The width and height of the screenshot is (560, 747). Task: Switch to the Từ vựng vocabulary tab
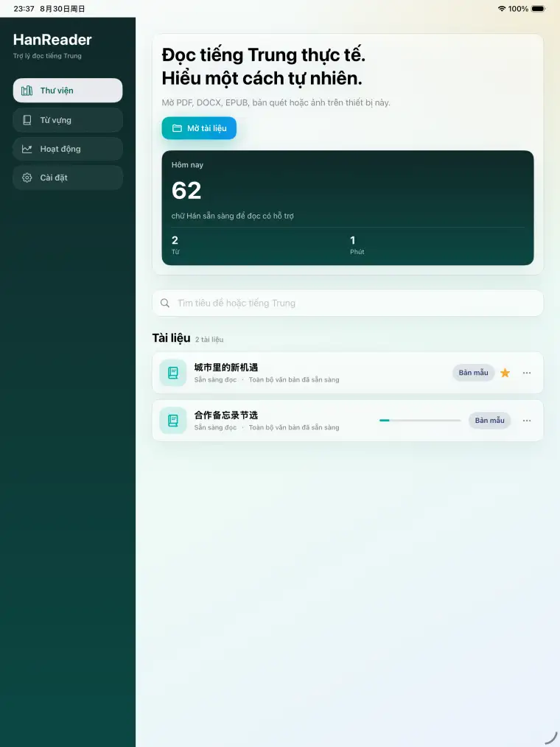(x=68, y=120)
